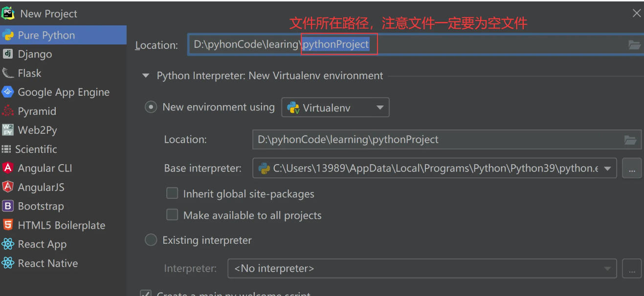Select the Pyramid project icon
Screen dimensions: 644x296
tap(8, 111)
